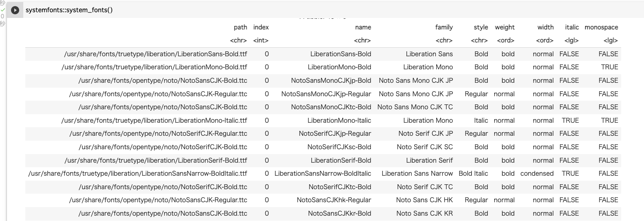Select the style column header
Screen dimensions: 644x221
[x=480, y=27]
